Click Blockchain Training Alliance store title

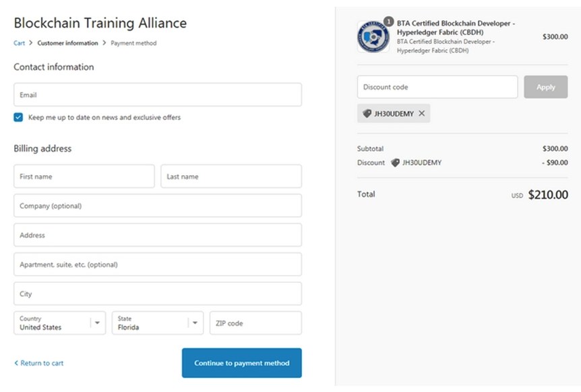pos(100,23)
